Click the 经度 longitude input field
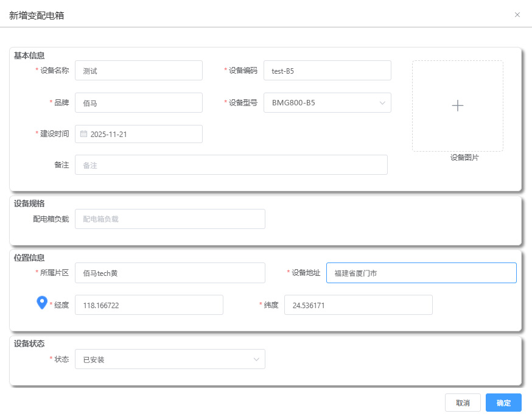Viewport: 532px width, 419px height. click(149, 305)
